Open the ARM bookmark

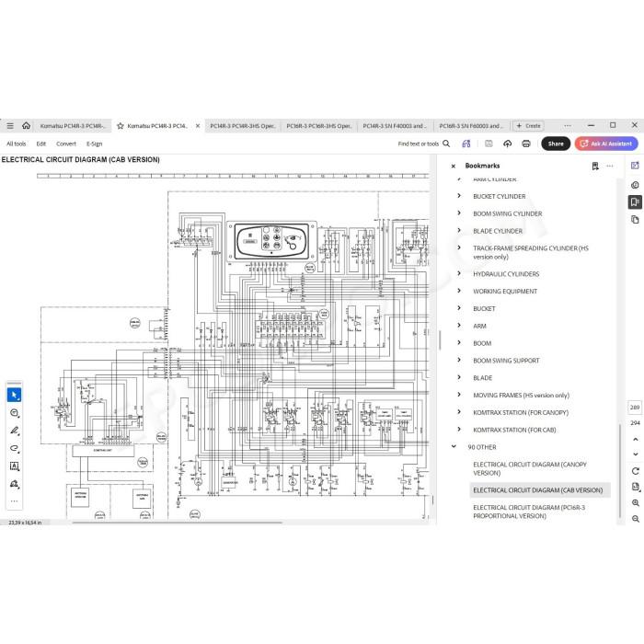(x=479, y=326)
